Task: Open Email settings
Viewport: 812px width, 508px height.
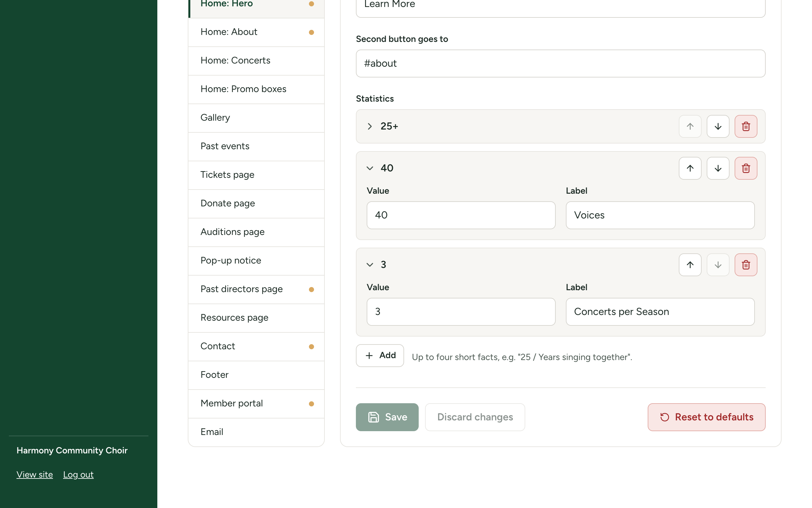Action: coord(256,432)
